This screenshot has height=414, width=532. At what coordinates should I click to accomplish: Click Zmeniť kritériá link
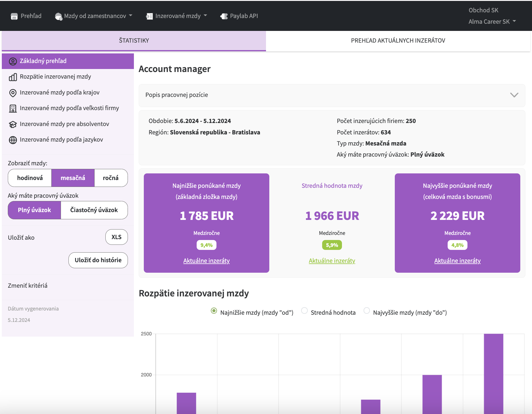coord(28,286)
